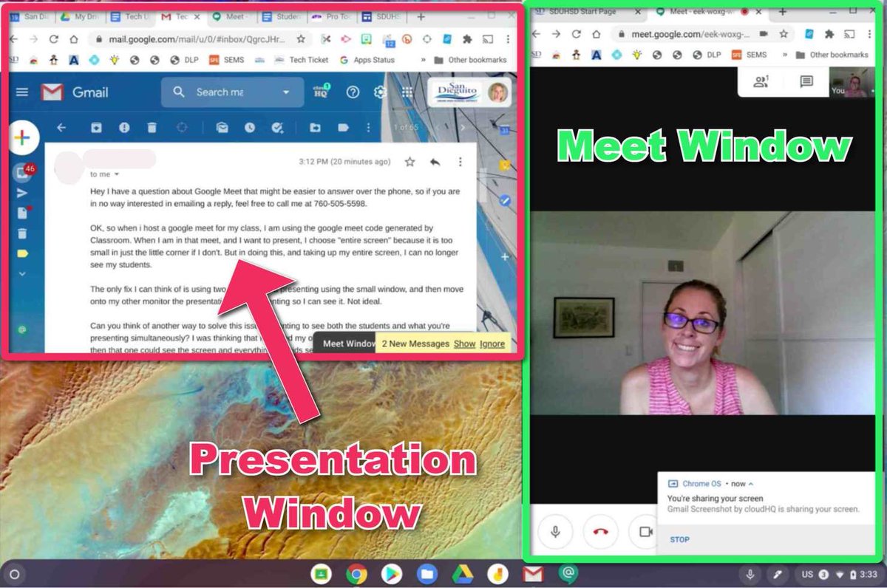Expand bookmarks overflow in Gmail window

(x=423, y=60)
